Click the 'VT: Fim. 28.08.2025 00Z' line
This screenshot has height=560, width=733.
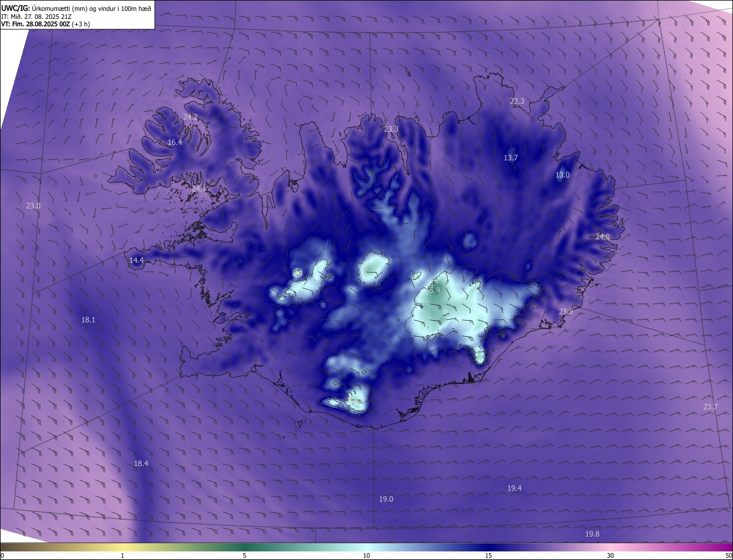click(46, 24)
